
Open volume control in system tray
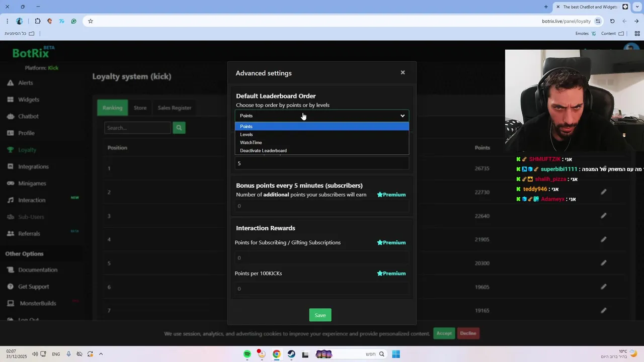click(35, 354)
